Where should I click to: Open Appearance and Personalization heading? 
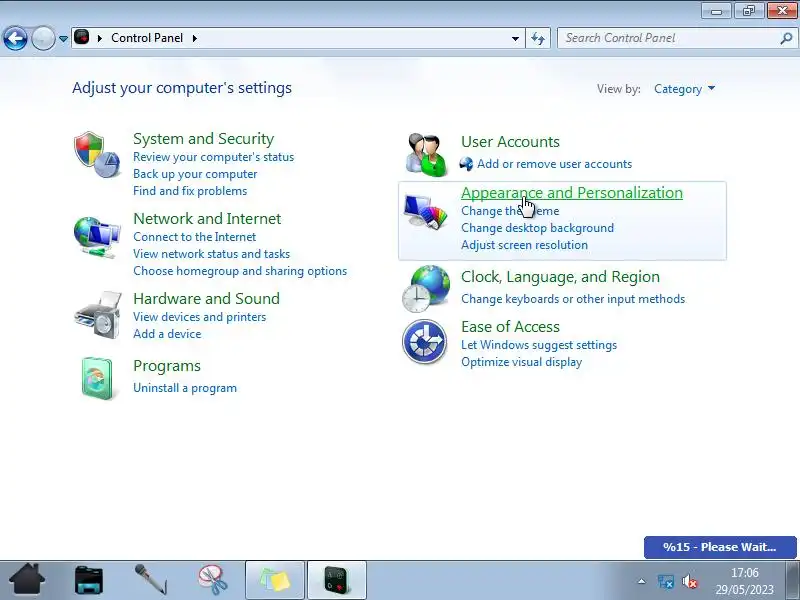tap(571, 193)
